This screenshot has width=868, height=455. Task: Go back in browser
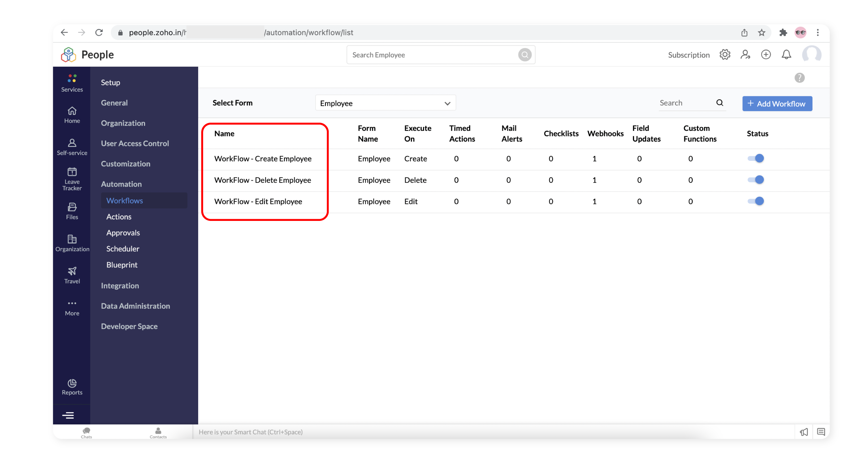click(64, 32)
